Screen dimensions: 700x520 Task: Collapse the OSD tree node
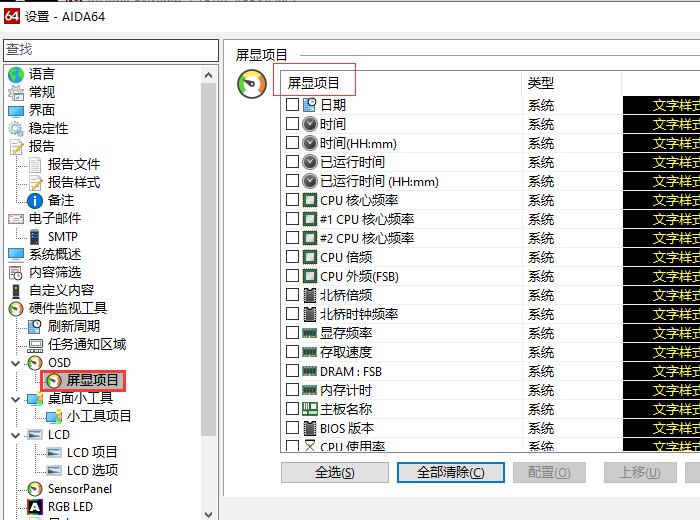point(15,363)
